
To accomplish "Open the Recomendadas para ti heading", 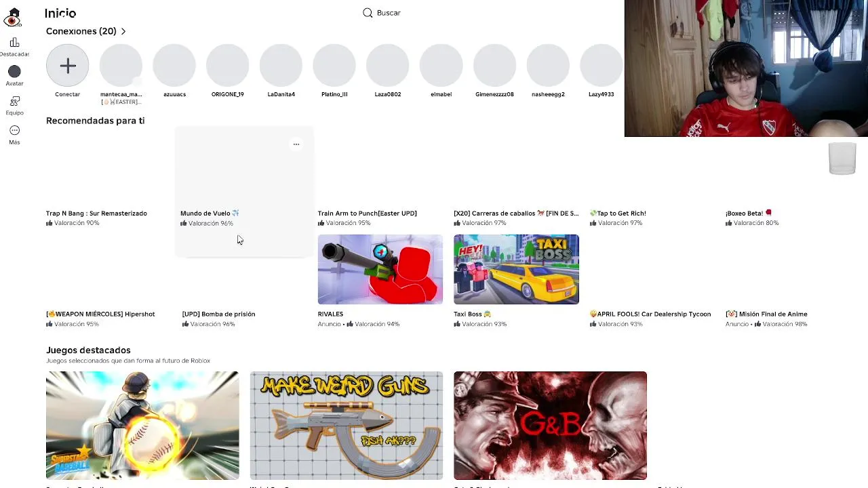I will (x=95, y=121).
